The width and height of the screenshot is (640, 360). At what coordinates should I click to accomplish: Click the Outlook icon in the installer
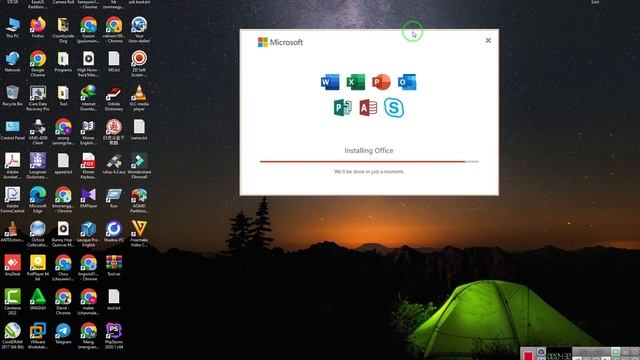tap(407, 82)
